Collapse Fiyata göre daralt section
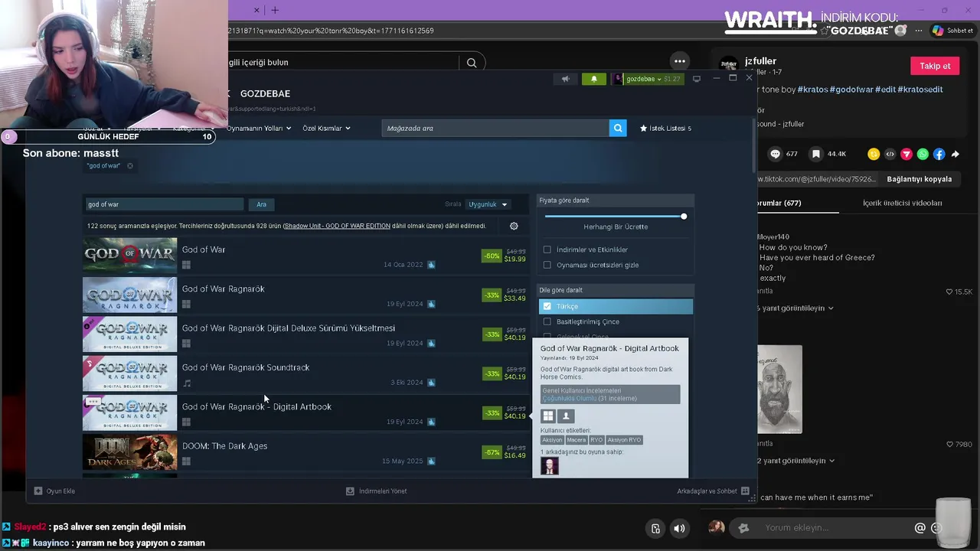Image resolution: width=980 pixels, height=551 pixels. point(616,201)
